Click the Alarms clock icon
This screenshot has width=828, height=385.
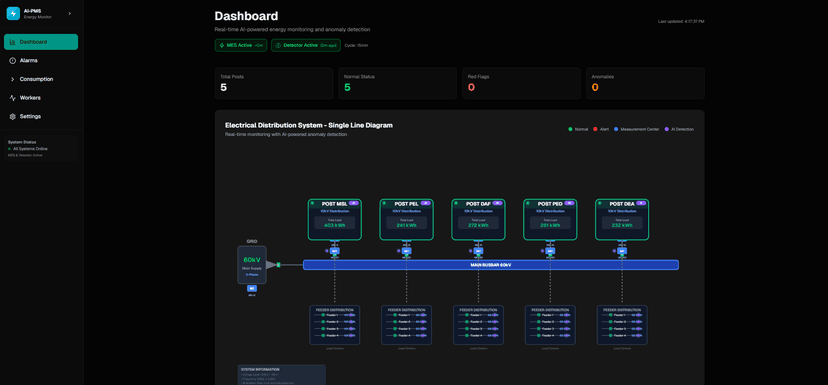point(13,61)
